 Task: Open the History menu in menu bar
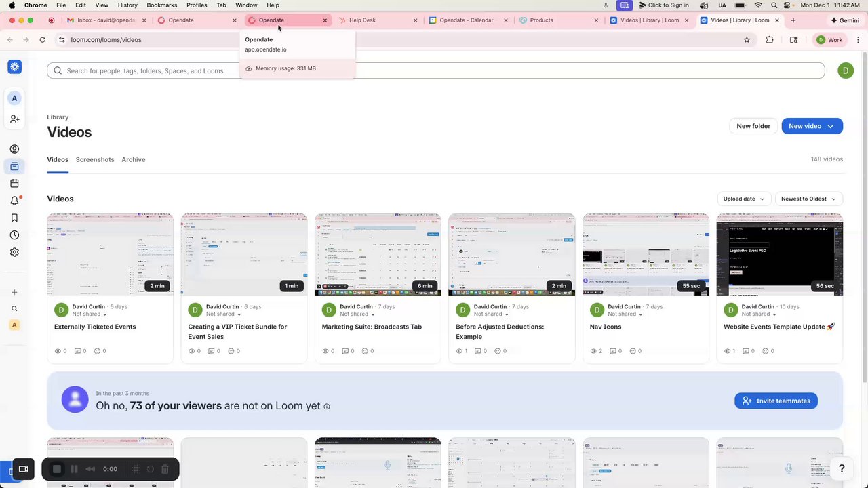tap(127, 5)
